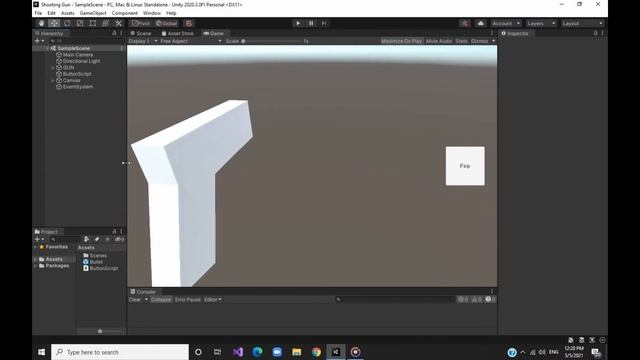Click the Fire button in game
640x360 pixels.
click(x=465, y=166)
